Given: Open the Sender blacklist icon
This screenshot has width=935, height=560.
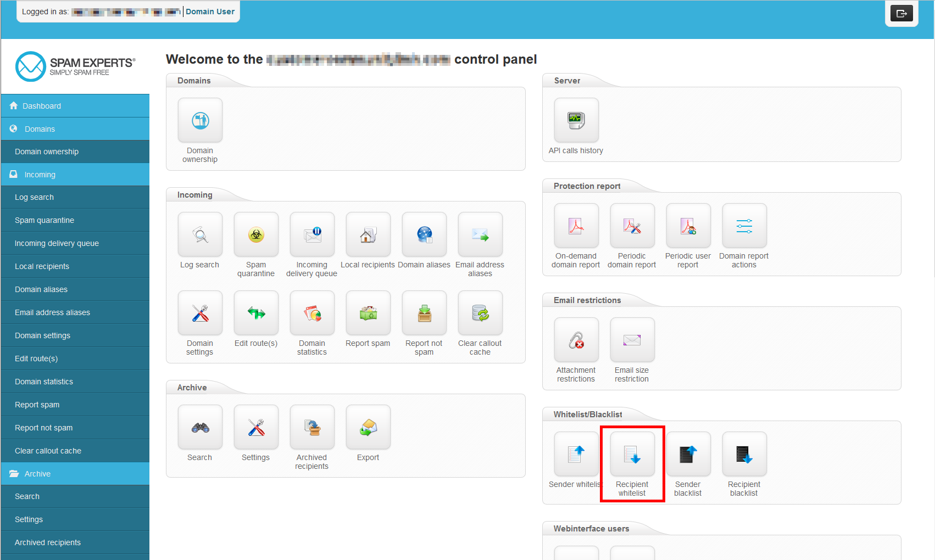Looking at the screenshot, I should pos(688,455).
